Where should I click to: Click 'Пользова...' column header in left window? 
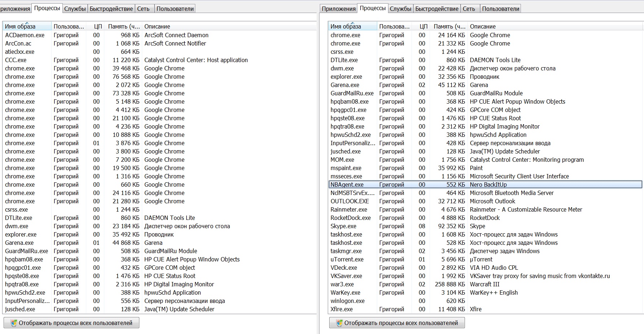point(69,26)
